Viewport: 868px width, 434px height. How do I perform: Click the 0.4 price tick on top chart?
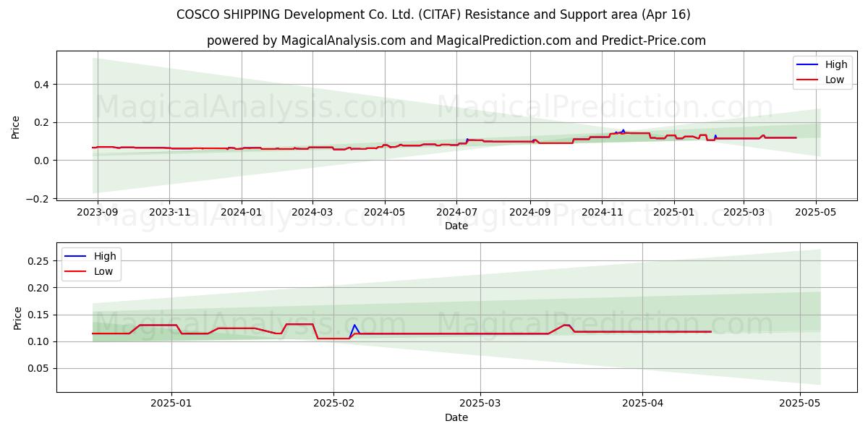click(41, 85)
